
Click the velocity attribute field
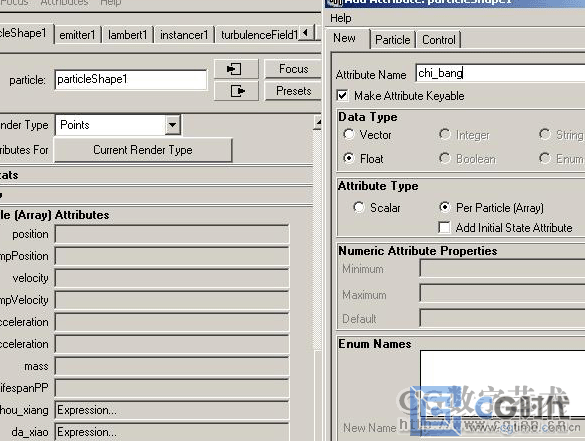[172, 278]
